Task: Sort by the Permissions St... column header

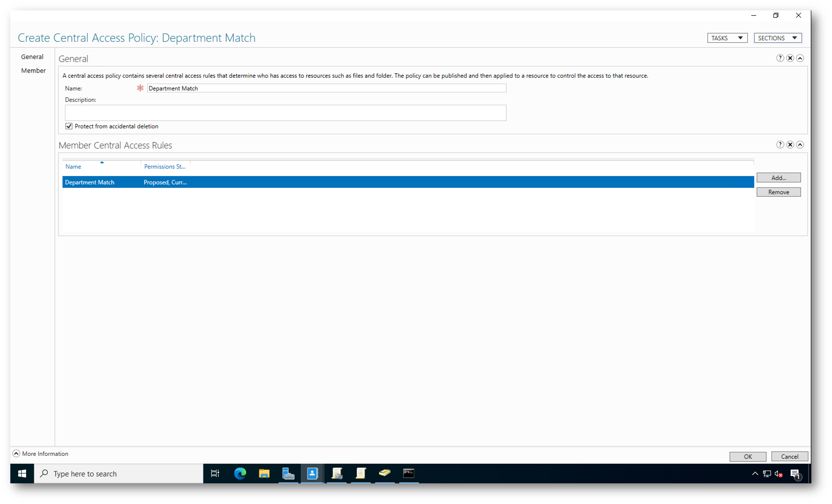Action: [x=165, y=167]
